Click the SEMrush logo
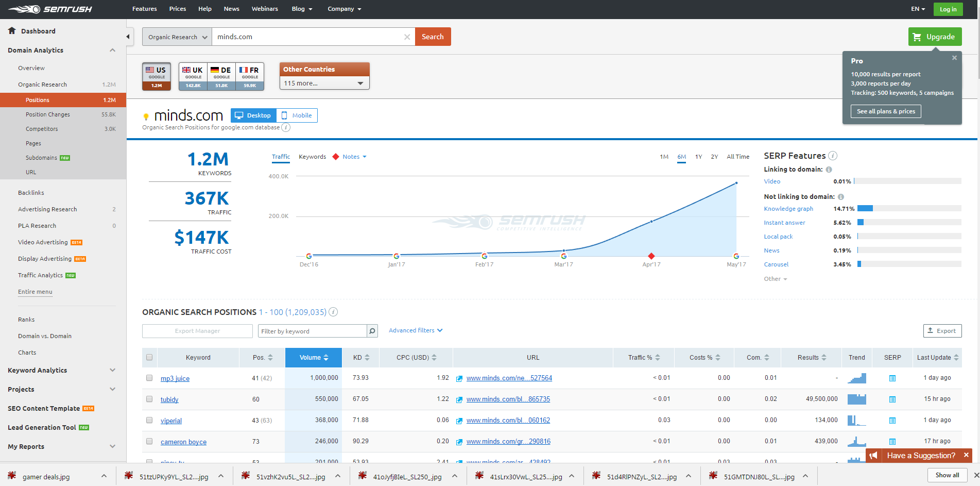980x486 pixels. tap(50, 9)
